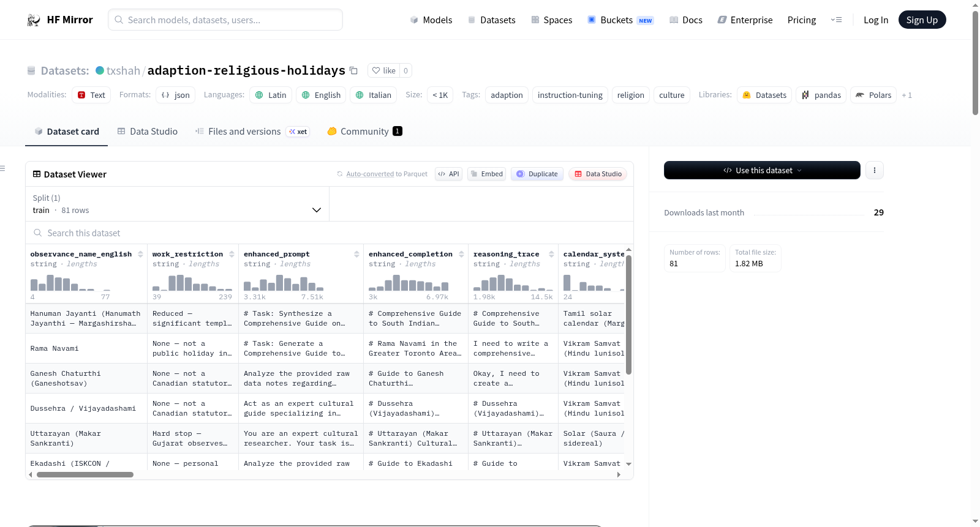Open the Community tab

364,131
